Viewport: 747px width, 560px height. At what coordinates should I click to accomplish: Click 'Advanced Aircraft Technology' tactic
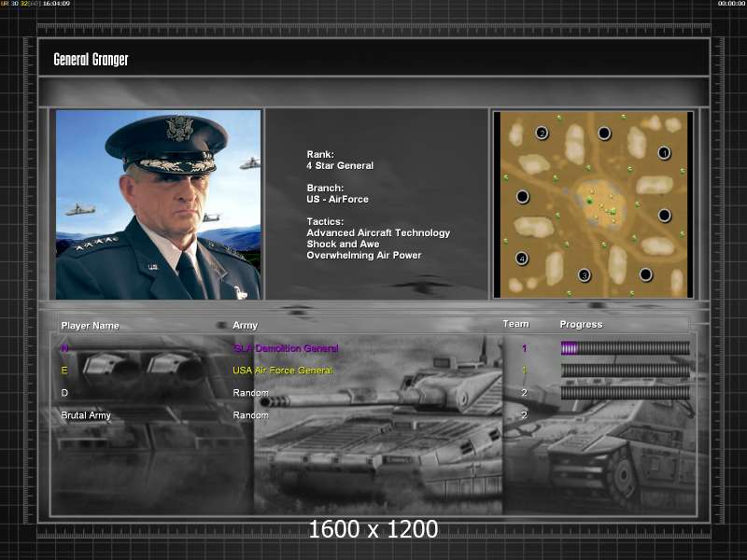[x=378, y=232]
